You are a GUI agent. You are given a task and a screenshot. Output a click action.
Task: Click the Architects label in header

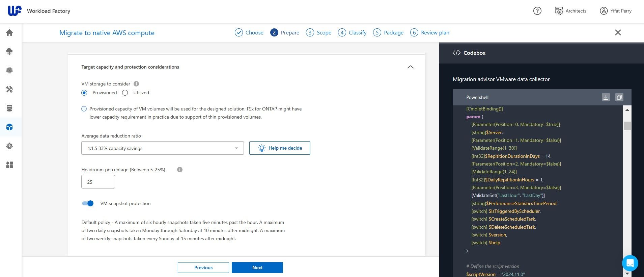point(576,11)
